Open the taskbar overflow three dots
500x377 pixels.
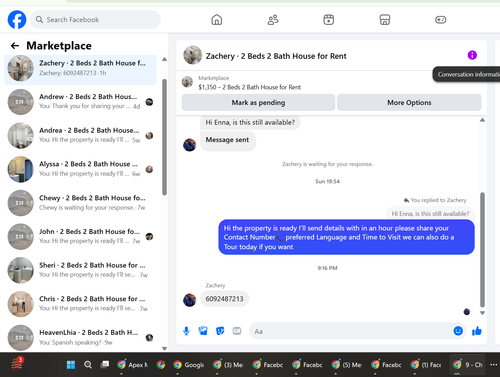(494, 365)
